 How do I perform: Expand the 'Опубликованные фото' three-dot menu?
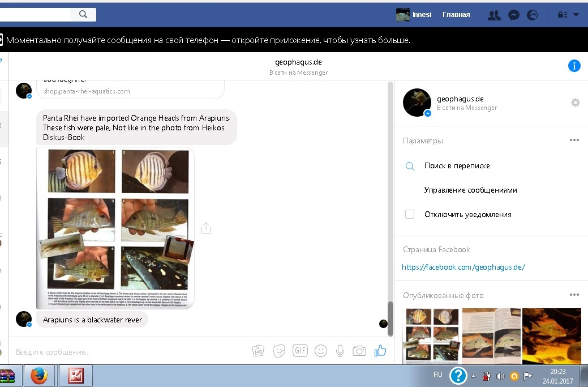[x=574, y=295]
